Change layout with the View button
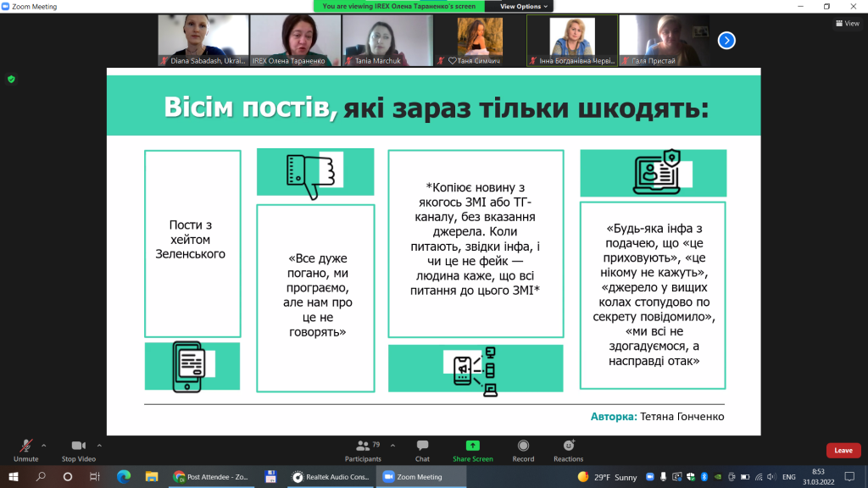Image resolution: width=868 pixels, height=488 pixels. pyautogui.click(x=848, y=23)
